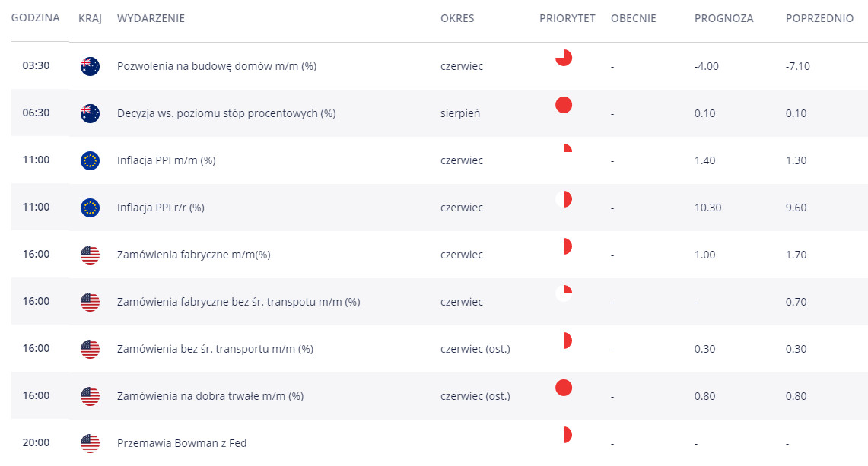Click priority indicator for Przemawia Bowman z Fed
Viewport: 868px width, 466px height.
(564, 435)
